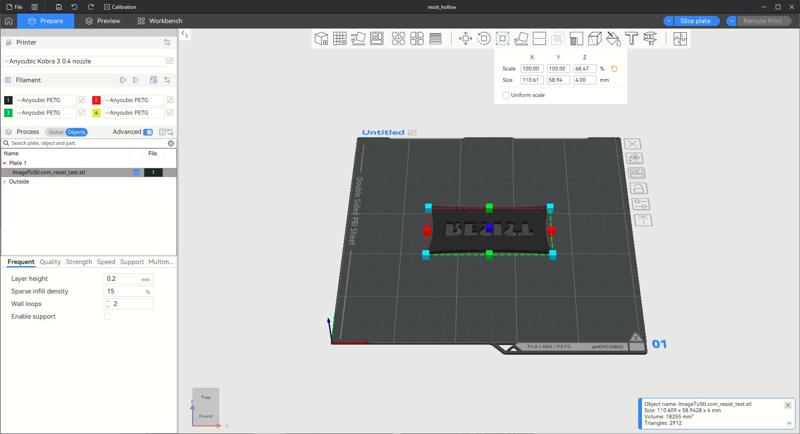Screen dimensions: 800x434
Task: Activate the Lay on face tool
Action: click(521, 39)
